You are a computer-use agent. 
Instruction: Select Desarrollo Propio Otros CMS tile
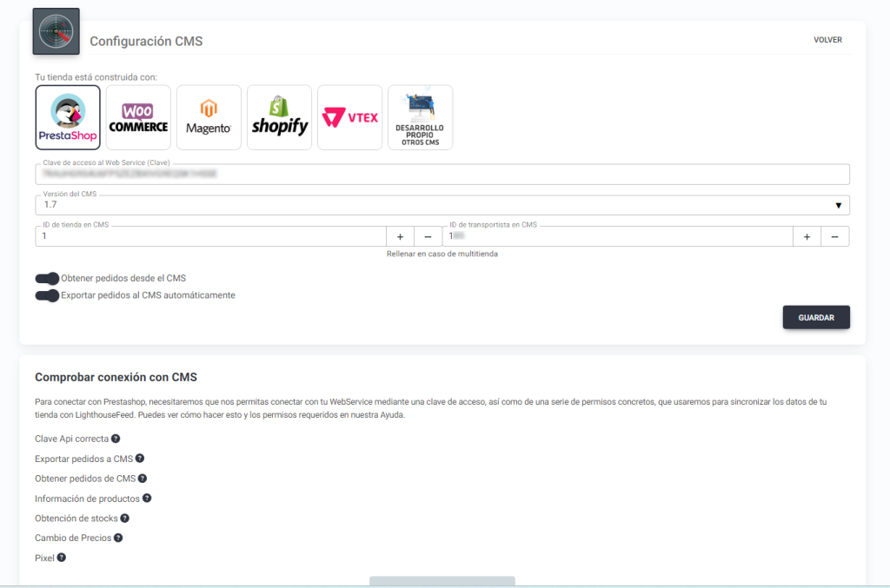pos(420,117)
